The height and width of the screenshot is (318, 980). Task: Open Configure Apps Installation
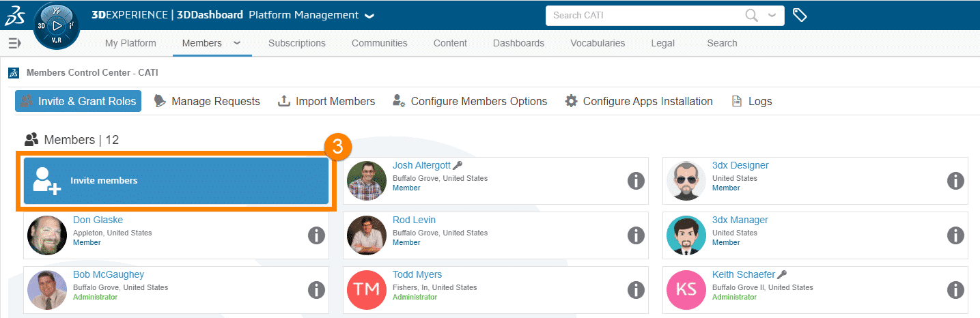[639, 101]
